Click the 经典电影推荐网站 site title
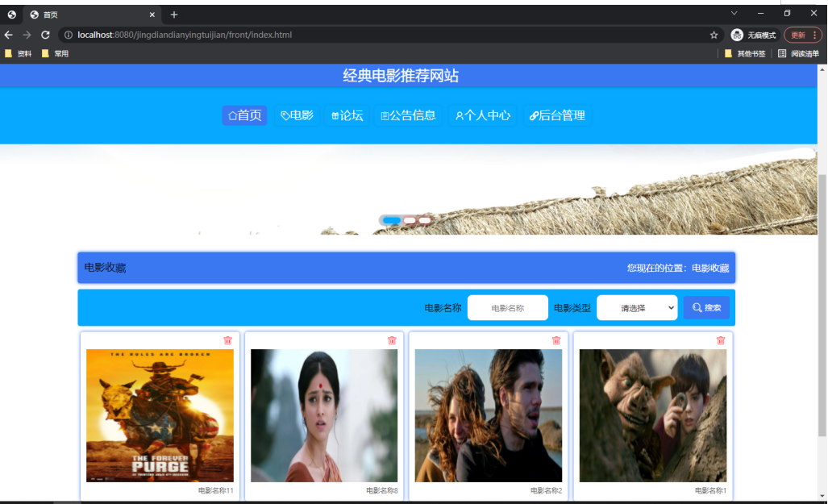 coord(401,76)
